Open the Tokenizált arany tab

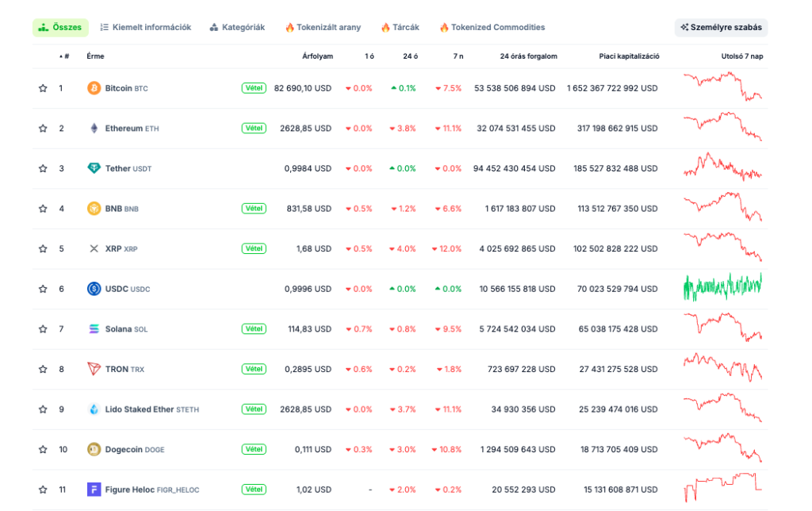pos(323,27)
